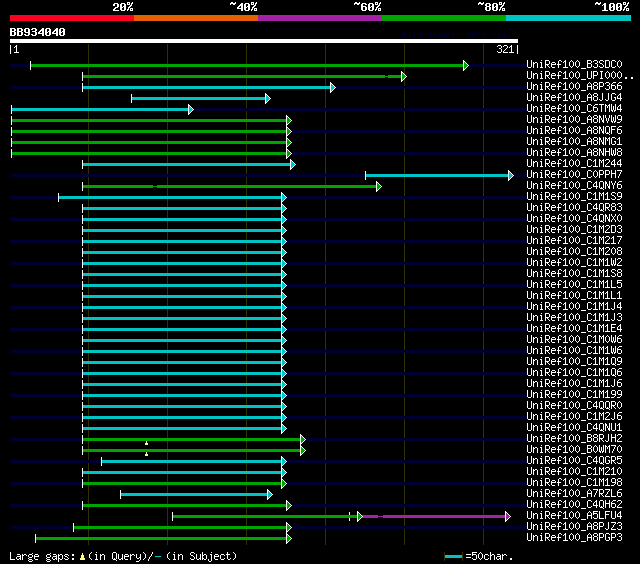Select the UniRef100_C4QNY6 label
The width and height of the screenshot is (640, 564).
coord(574,186)
